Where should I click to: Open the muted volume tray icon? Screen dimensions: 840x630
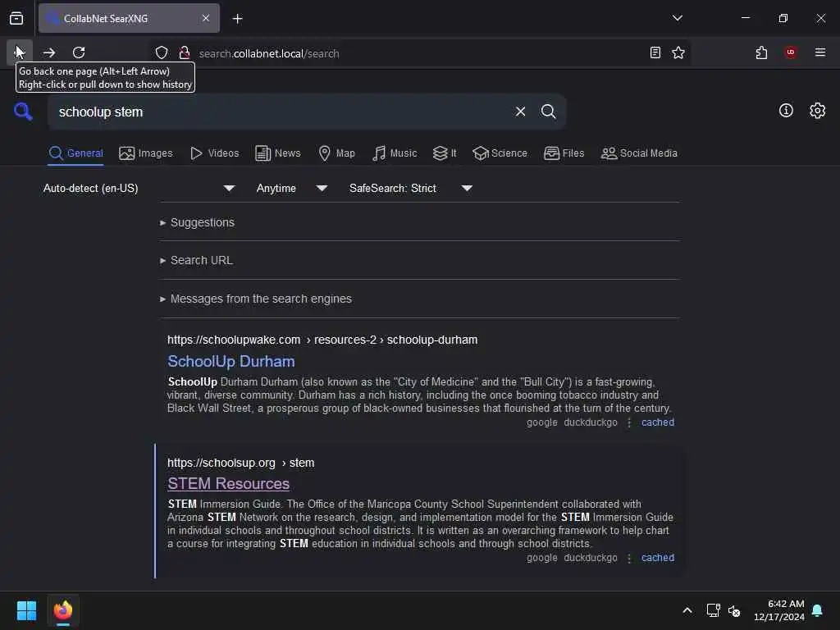[x=734, y=610]
